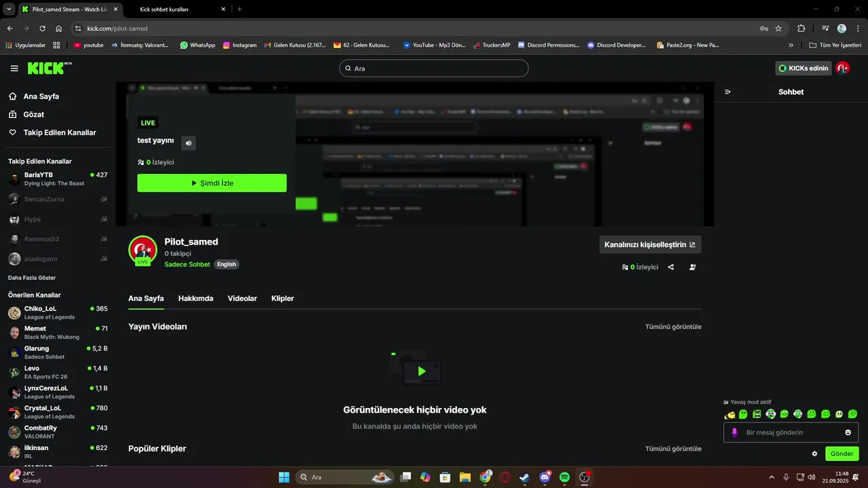This screenshot has height=488, width=868.
Task: Open Gözat in sidebar
Action: click(58, 115)
